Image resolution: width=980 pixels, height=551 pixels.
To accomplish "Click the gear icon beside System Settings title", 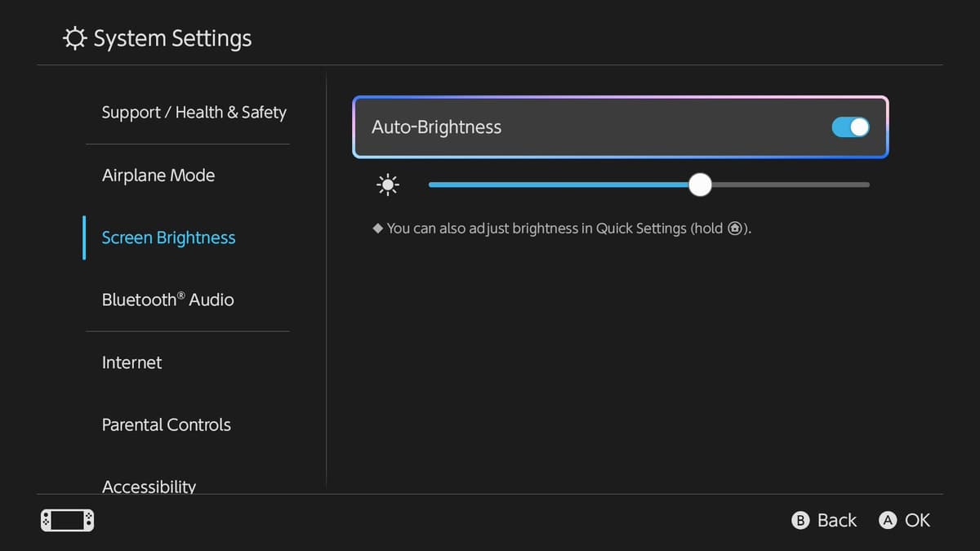I will pyautogui.click(x=73, y=38).
